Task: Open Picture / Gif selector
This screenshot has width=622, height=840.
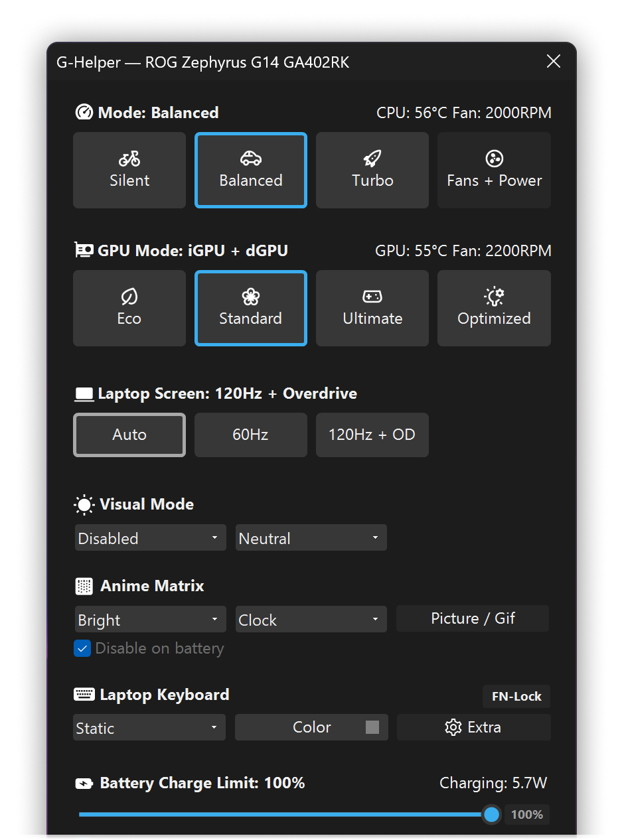Action: pos(473,618)
